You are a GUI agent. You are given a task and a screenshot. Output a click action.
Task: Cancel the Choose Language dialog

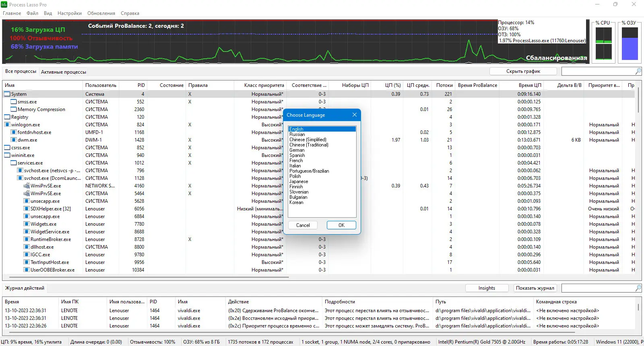click(x=303, y=225)
